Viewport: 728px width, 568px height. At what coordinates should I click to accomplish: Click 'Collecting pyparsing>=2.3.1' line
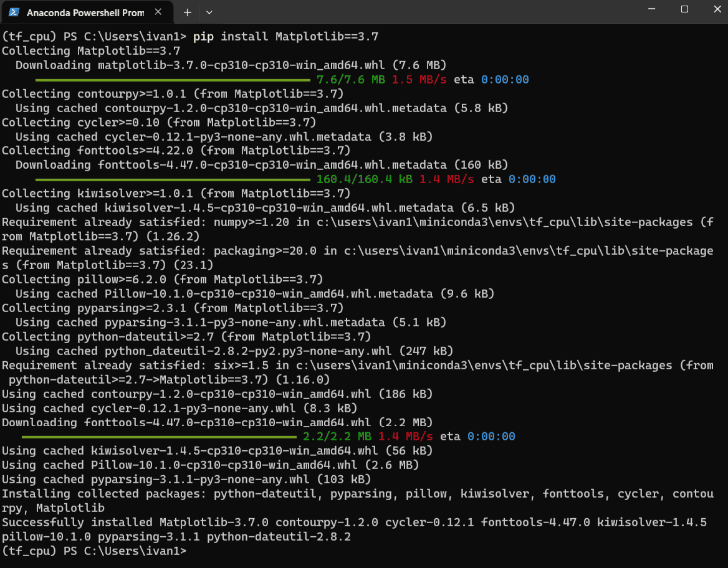click(173, 308)
